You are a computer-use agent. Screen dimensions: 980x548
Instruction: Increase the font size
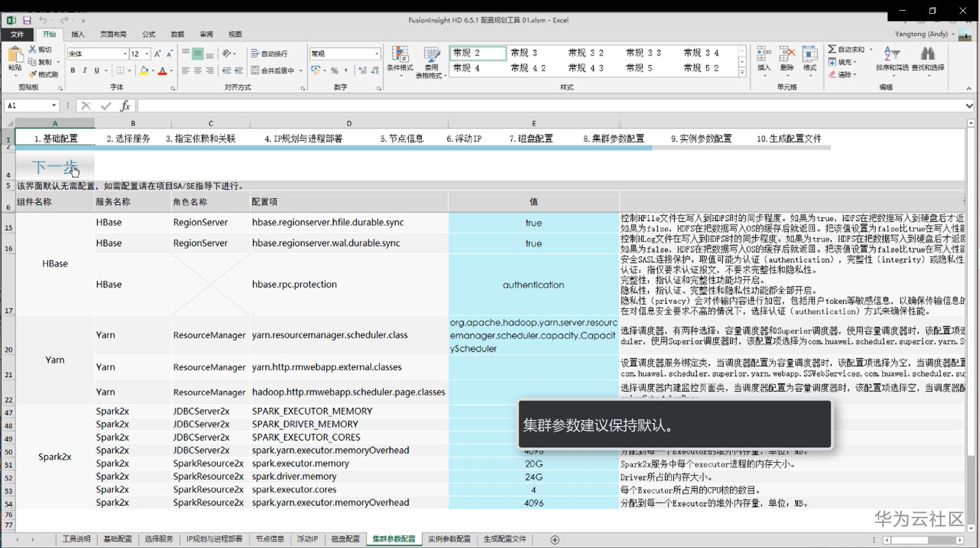tap(157, 54)
